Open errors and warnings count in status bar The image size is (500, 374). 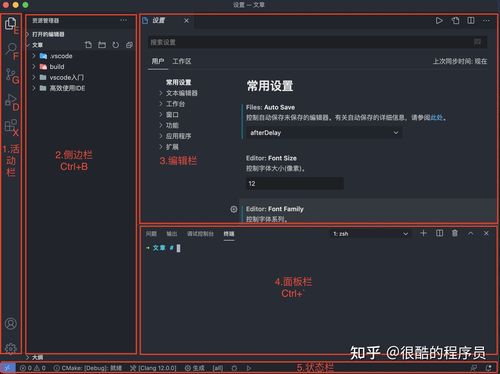pos(32,368)
